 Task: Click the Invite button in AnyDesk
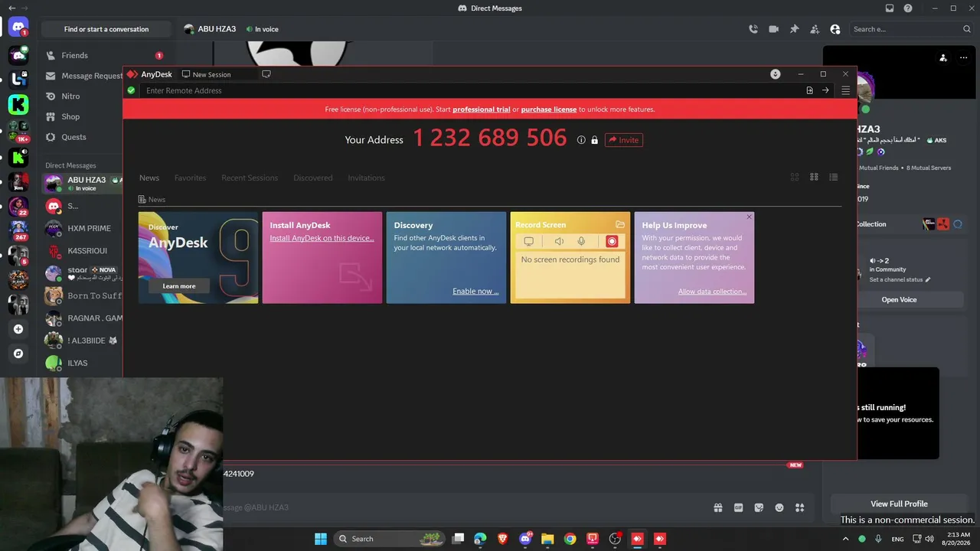click(x=624, y=140)
